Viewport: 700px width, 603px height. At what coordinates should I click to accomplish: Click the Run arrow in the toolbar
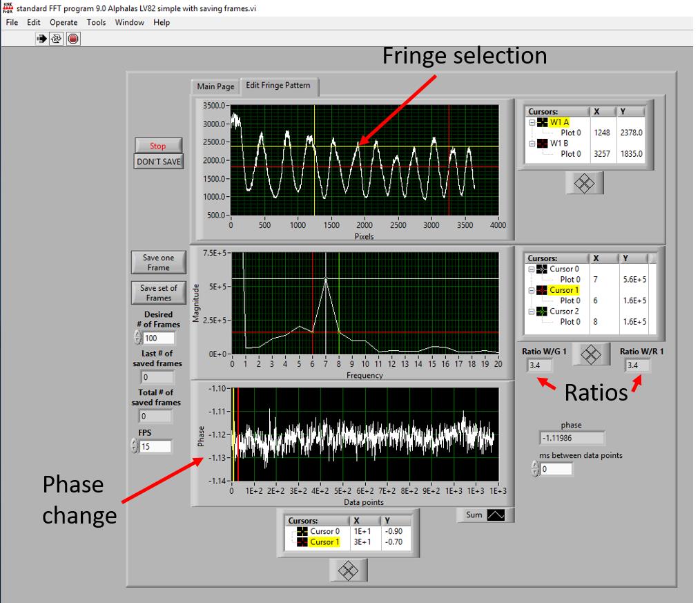(42, 39)
